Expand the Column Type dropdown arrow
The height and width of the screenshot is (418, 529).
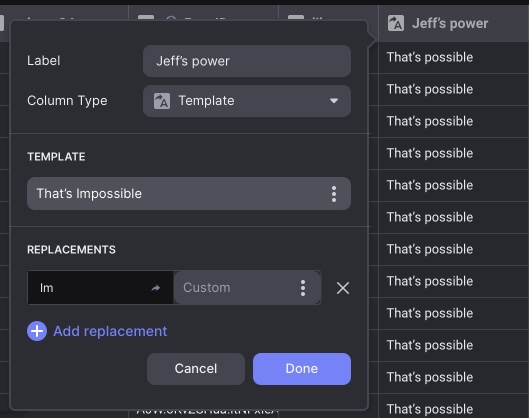tap(334, 101)
